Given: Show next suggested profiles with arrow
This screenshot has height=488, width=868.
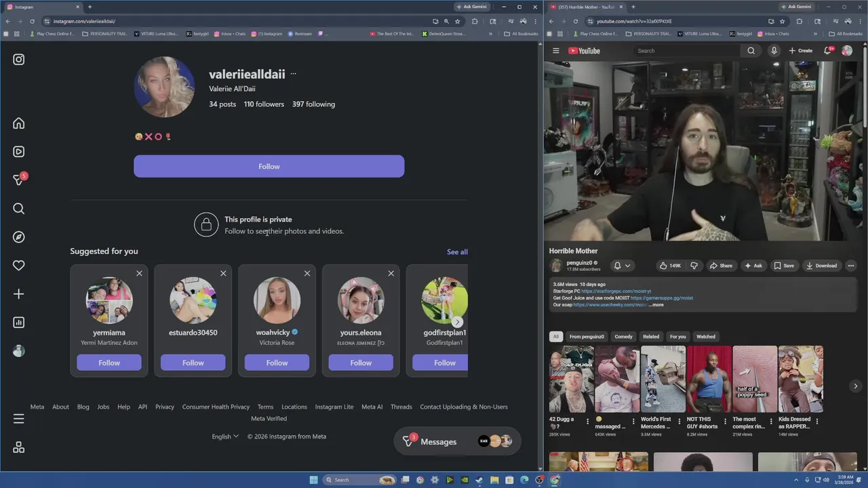Looking at the screenshot, I should pos(458,322).
